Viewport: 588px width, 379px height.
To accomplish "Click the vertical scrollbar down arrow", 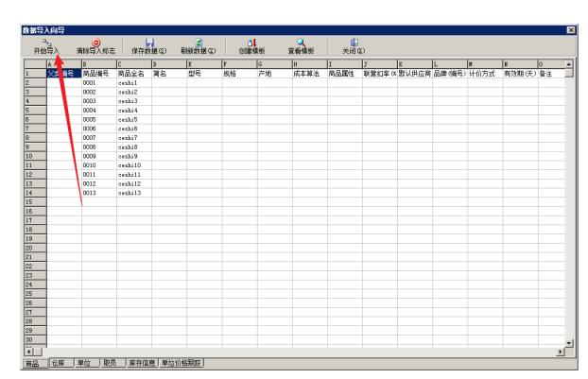I will pyautogui.click(x=568, y=343).
